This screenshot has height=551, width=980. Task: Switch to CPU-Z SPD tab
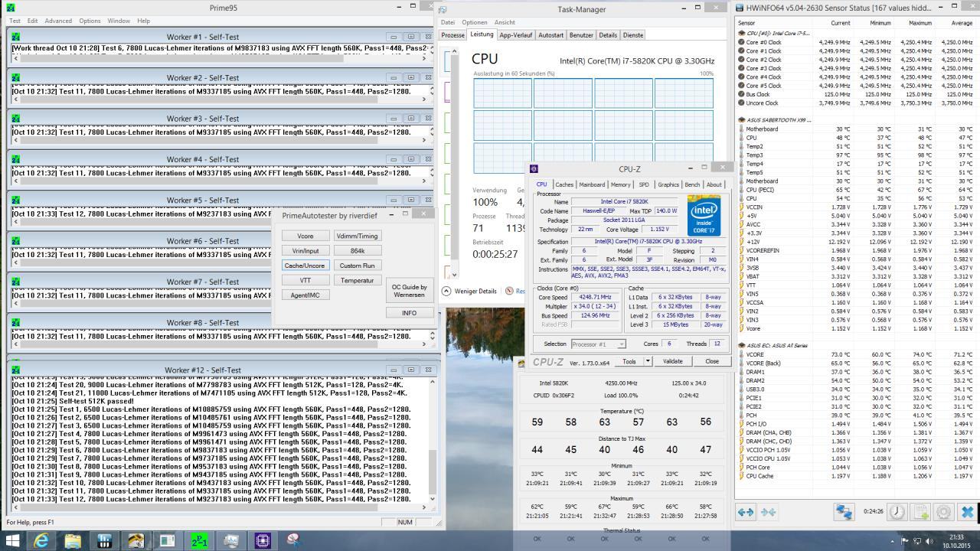(644, 184)
